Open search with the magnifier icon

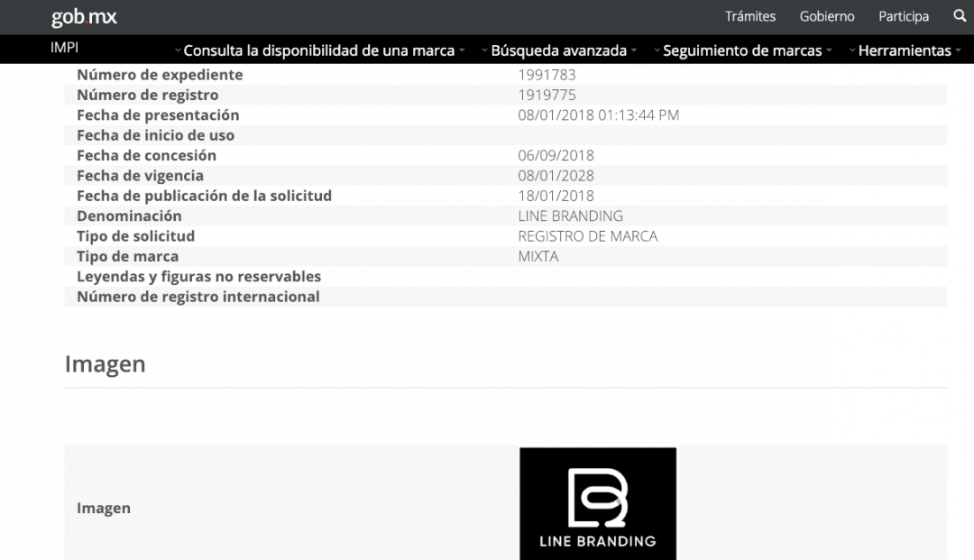960,16
